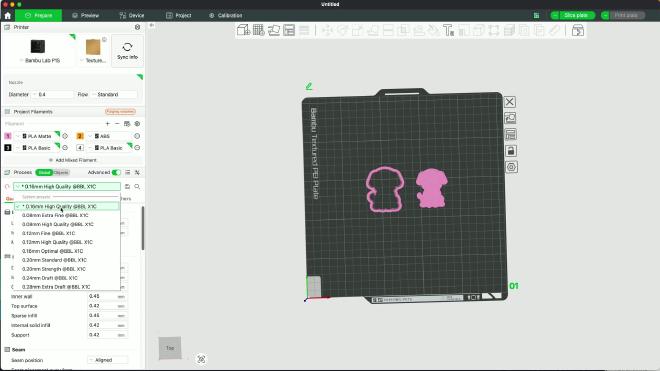660x371 pixels.
Task: Choose 0.24mm Draft @BBL X1C preset
Action: pyautogui.click(x=67, y=278)
